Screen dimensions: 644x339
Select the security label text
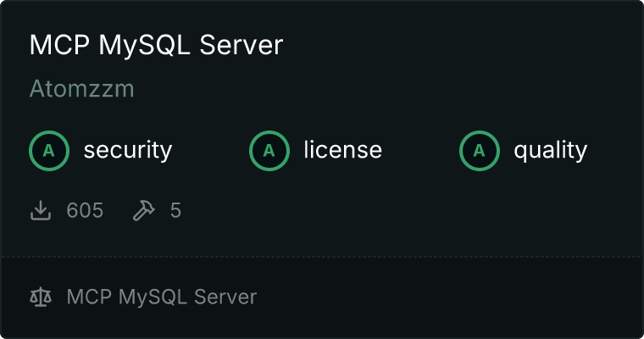127,151
